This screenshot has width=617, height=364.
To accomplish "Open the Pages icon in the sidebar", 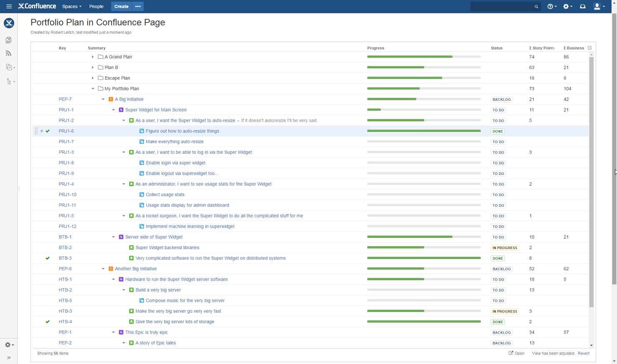I will [x=8, y=40].
